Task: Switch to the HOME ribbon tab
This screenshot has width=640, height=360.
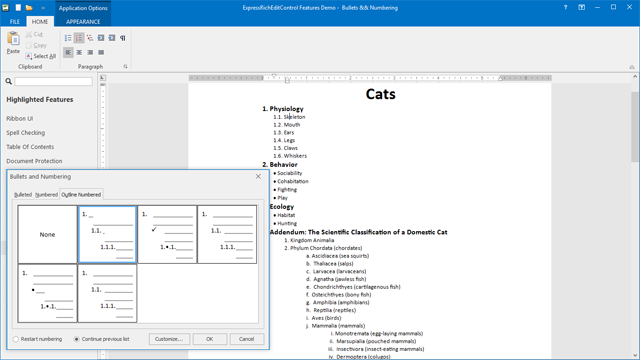Action: tap(40, 21)
